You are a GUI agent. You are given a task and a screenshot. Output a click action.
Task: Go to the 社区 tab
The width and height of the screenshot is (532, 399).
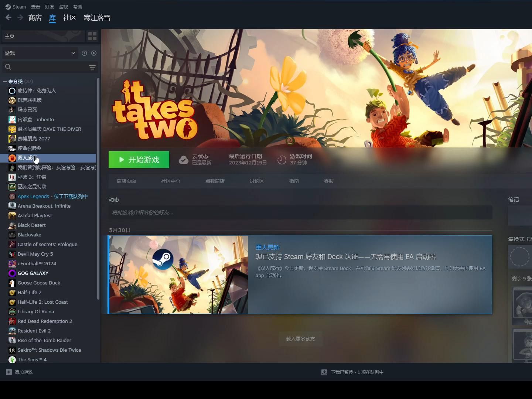[x=69, y=17]
